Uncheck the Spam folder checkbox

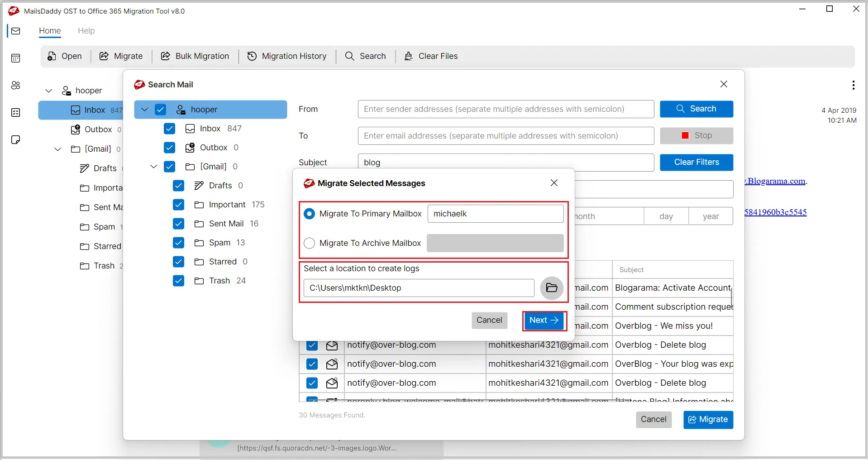179,243
